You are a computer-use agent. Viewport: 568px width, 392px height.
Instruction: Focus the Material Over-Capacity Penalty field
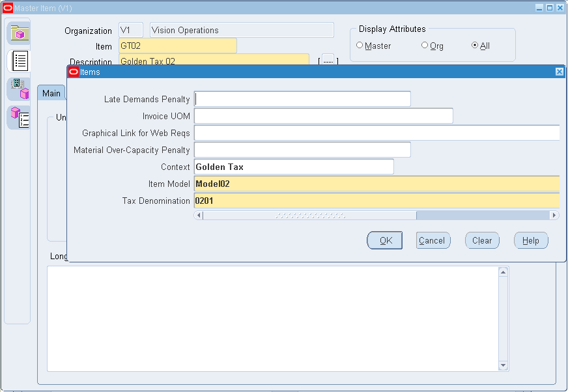[302, 150]
